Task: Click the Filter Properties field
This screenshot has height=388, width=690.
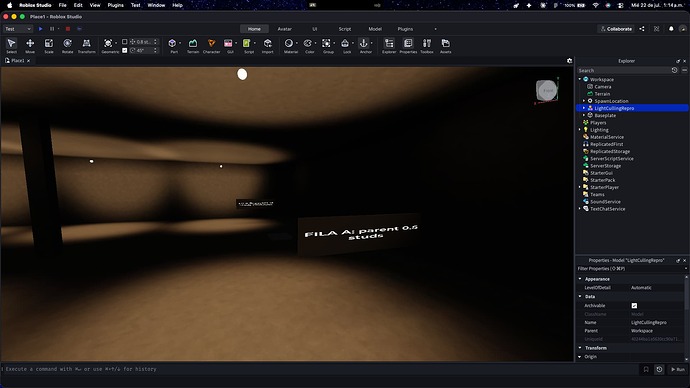Action: [x=629, y=268]
